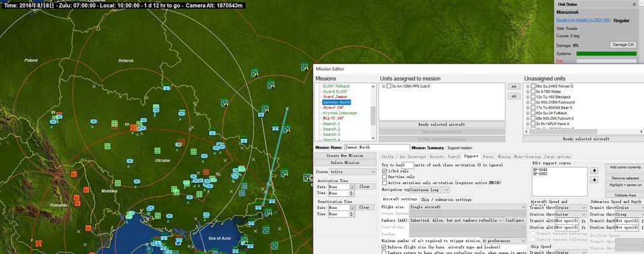The width and height of the screenshot is (644, 254).
Task: Click the >> assign units arrow button
Action: click(514, 86)
